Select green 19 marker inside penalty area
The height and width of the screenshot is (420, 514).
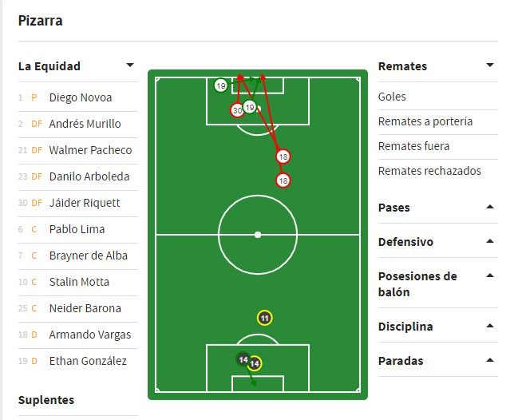click(x=250, y=107)
